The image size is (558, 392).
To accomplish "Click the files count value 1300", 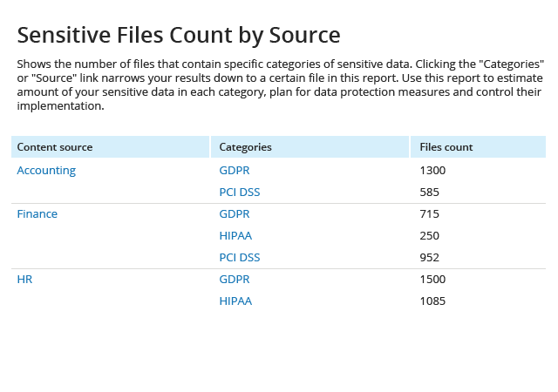I will tap(432, 171).
